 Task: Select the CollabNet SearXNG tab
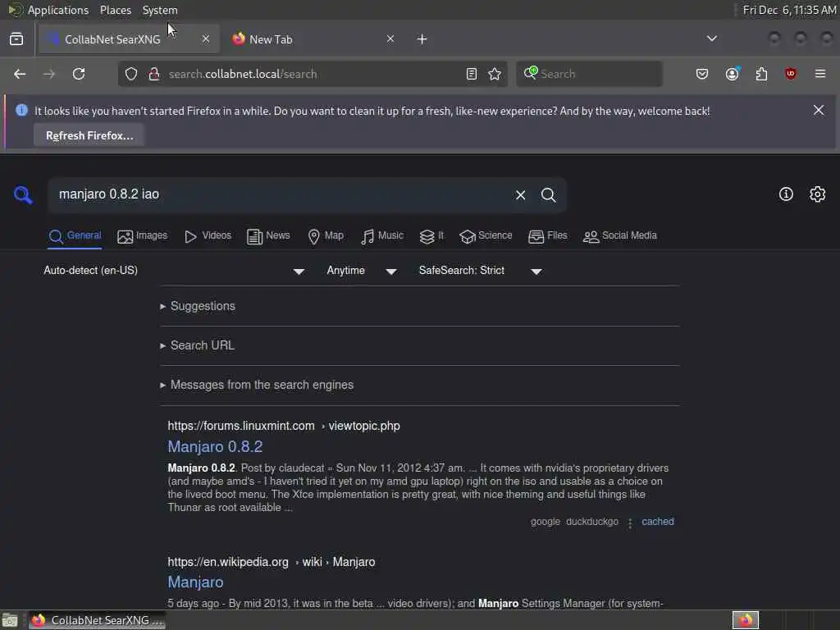[129, 39]
